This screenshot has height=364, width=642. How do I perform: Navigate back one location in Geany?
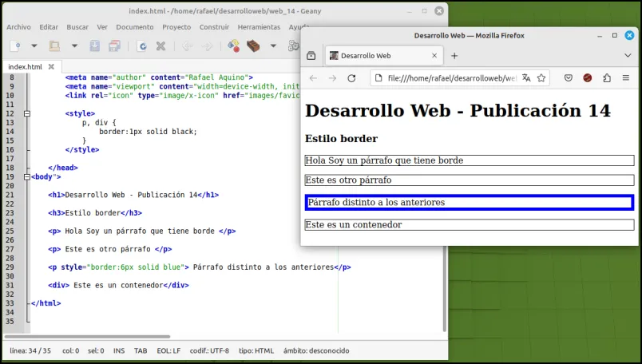pos(187,45)
